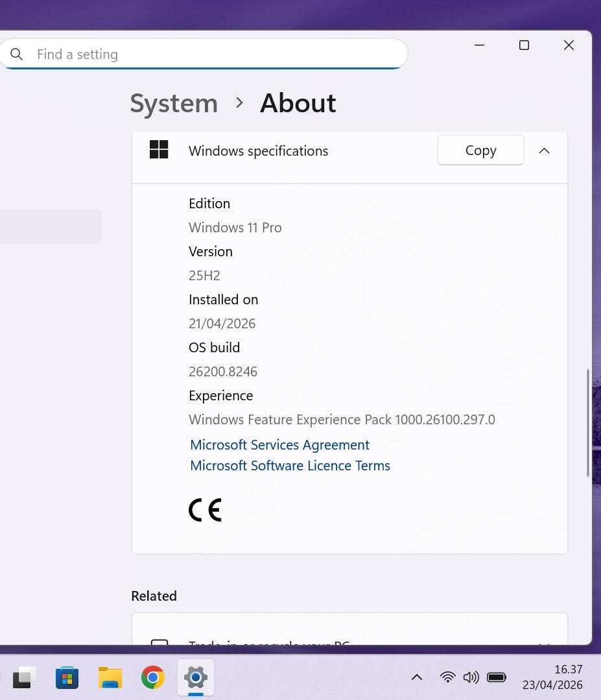Select the Edition label

pyautogui.click(x=209, y=204)
